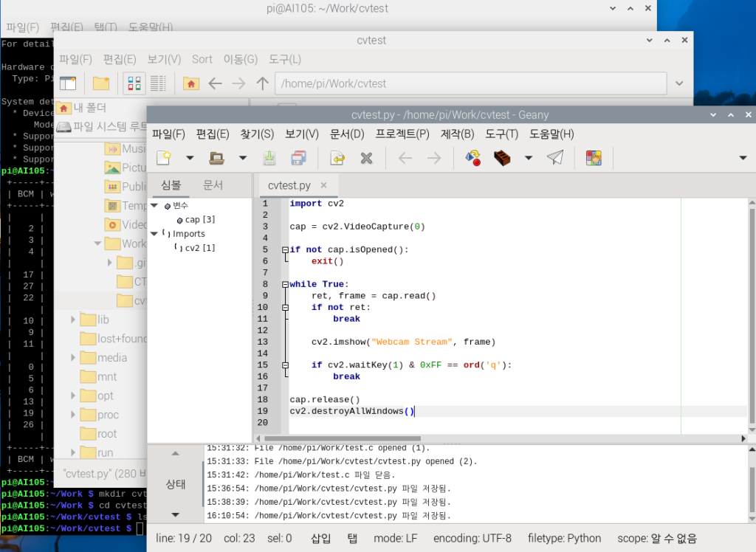The image size is (756, 552).
Task: Open Geany 도움말(H) menu
Action: [551, 134]
